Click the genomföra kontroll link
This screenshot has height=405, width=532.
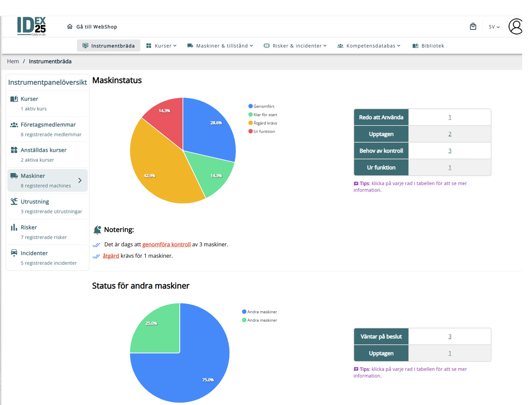coord(166,245)
